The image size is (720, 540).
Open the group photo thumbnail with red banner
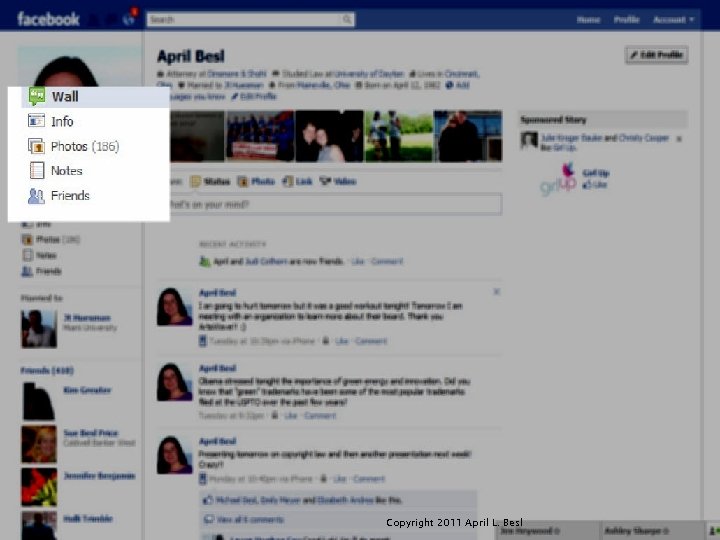point(260,136)
